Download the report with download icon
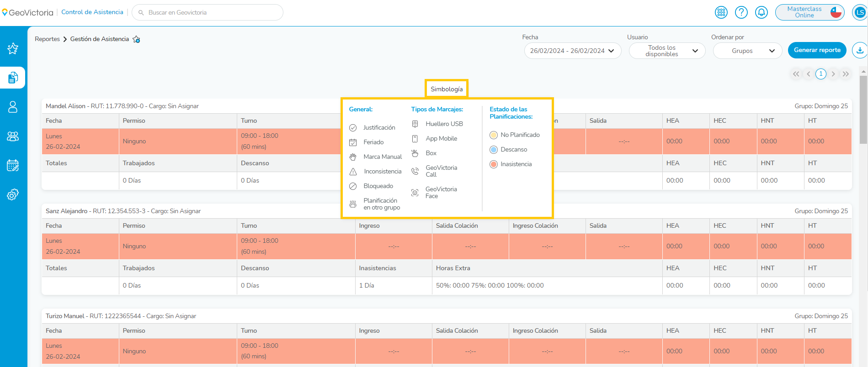The image size is (868, 367). [x=860, y=50]
